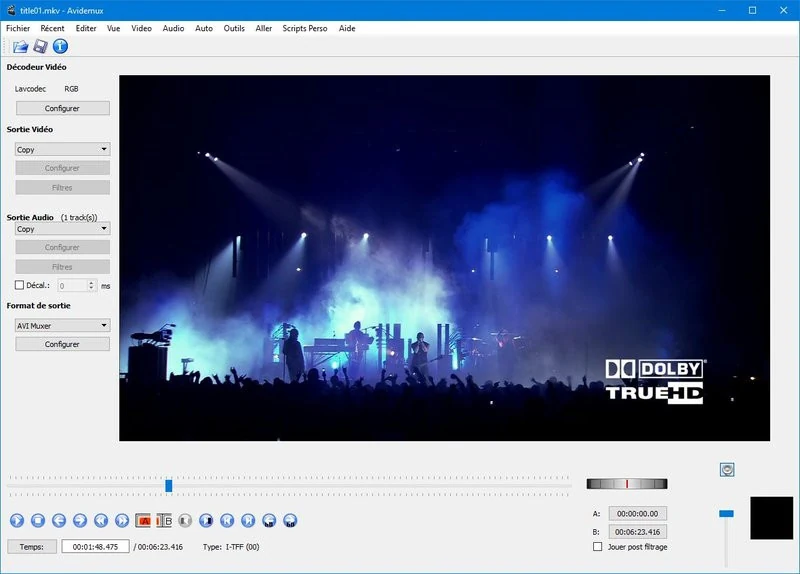The image size is (800, 574).
Task: Click the current time field 00:01:48.475
Action: (x=95, y=546)
